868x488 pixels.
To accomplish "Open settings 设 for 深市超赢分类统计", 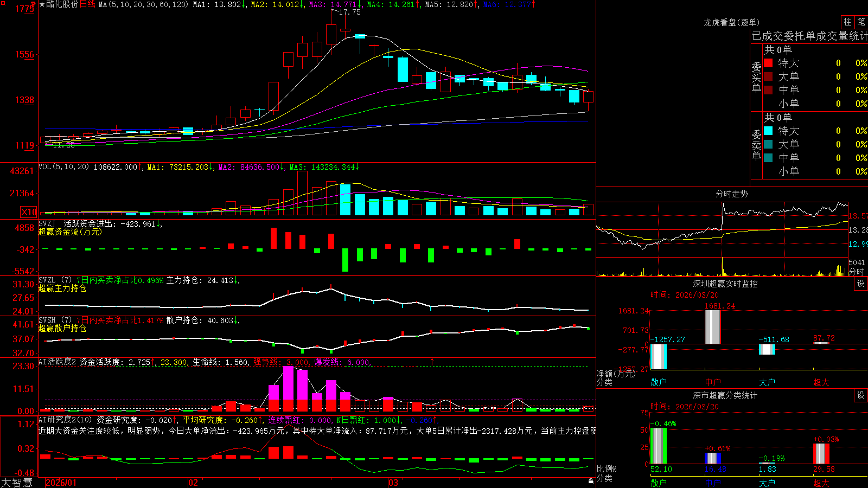I will tap(861, 395).
